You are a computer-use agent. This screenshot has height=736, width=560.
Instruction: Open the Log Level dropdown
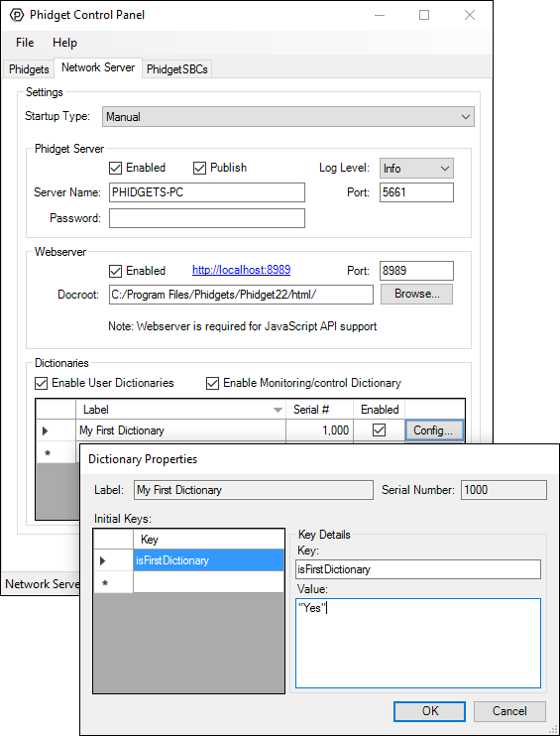pyautogui.click(x=416, y=169)
